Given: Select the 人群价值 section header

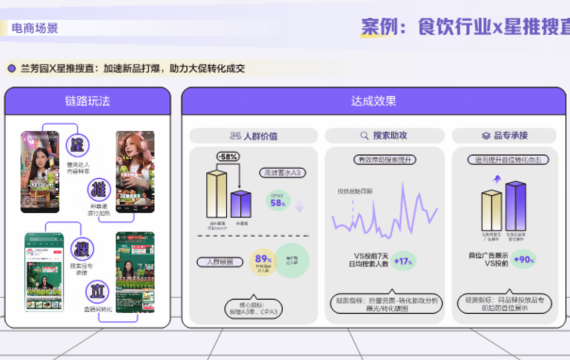Looking at the screenshot, I should pos(253,136).
